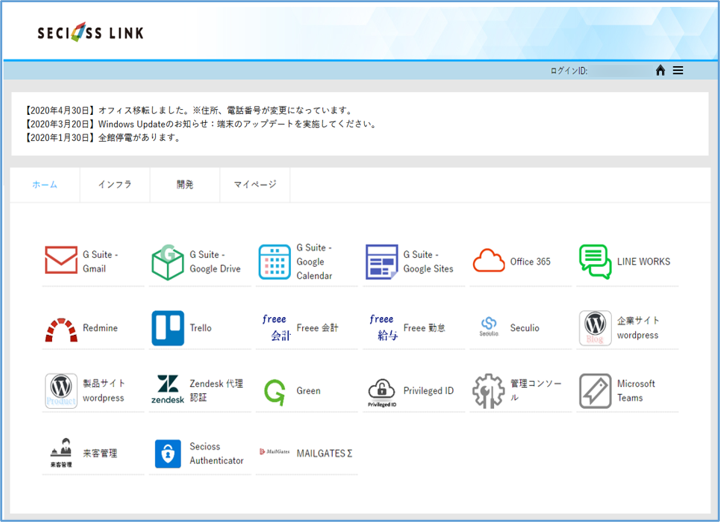Click the 全館停電があります announcement line
This screenshot has height=522, width=720.
(103, 138)
